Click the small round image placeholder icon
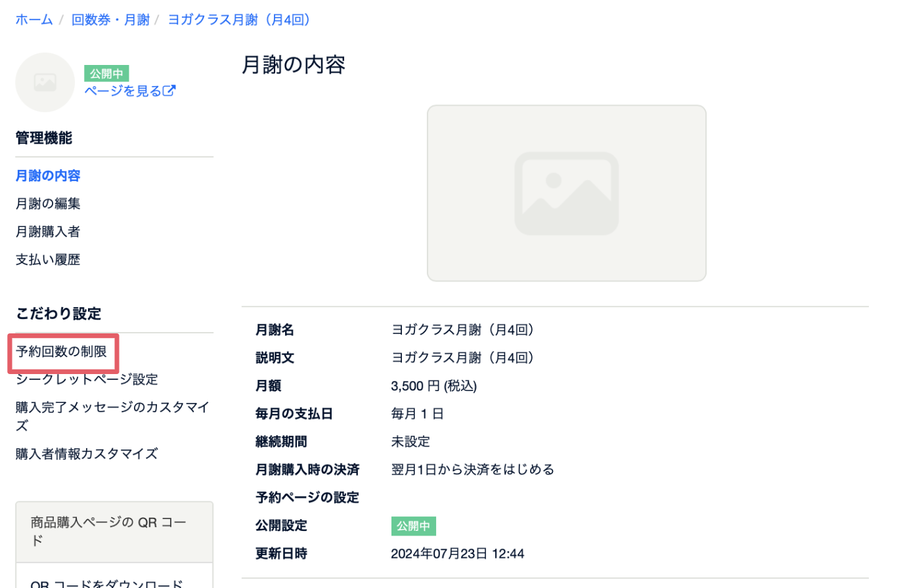Screen dimensions: 909x588 pos(45,83)
